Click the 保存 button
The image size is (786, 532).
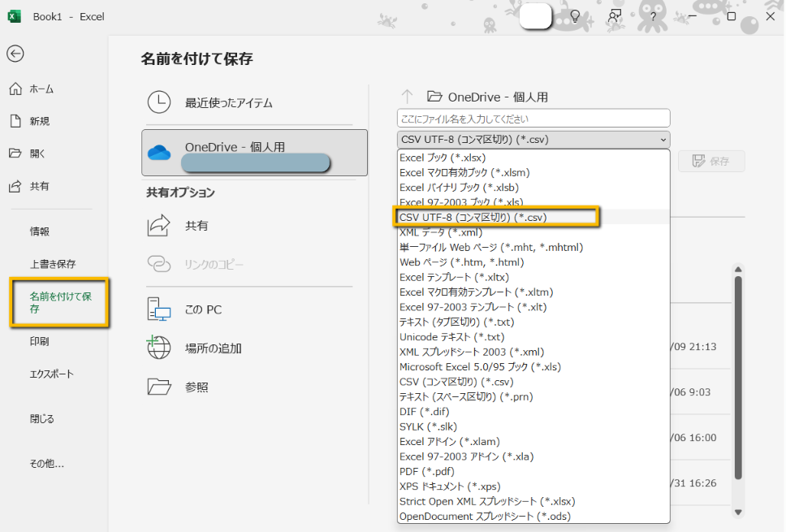(711, 162)
